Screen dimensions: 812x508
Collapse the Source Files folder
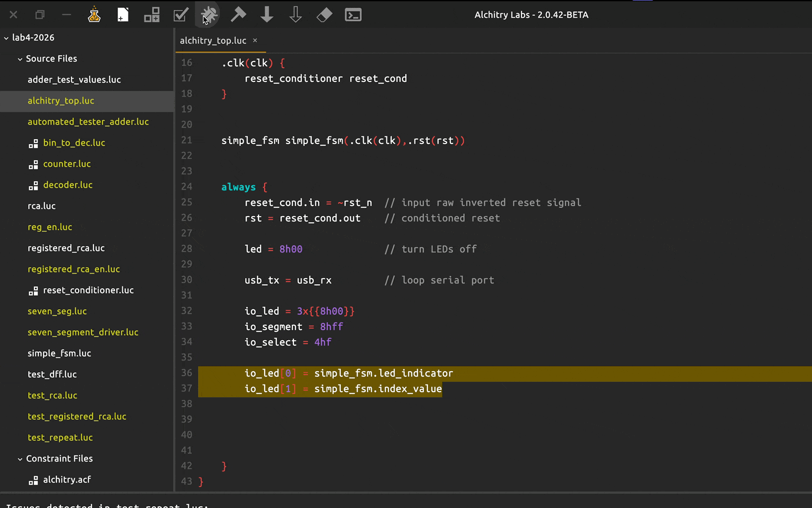pyautogui.click(x=20, y=59)
